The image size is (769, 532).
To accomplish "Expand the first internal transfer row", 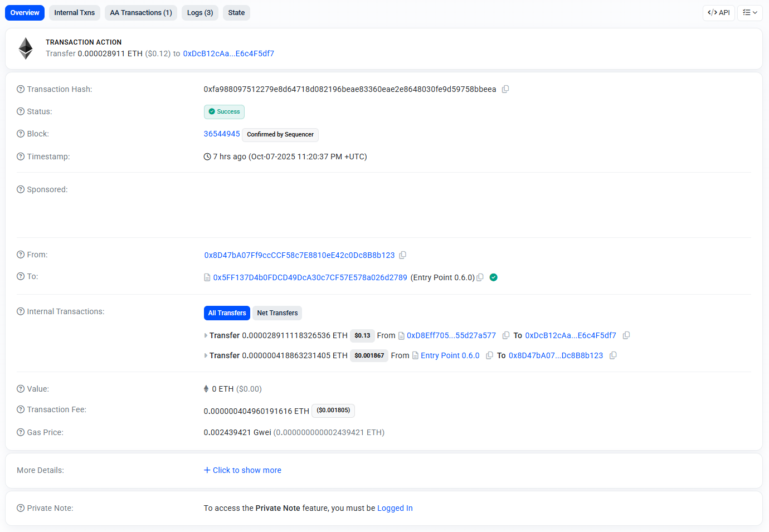I will [206, 335].
